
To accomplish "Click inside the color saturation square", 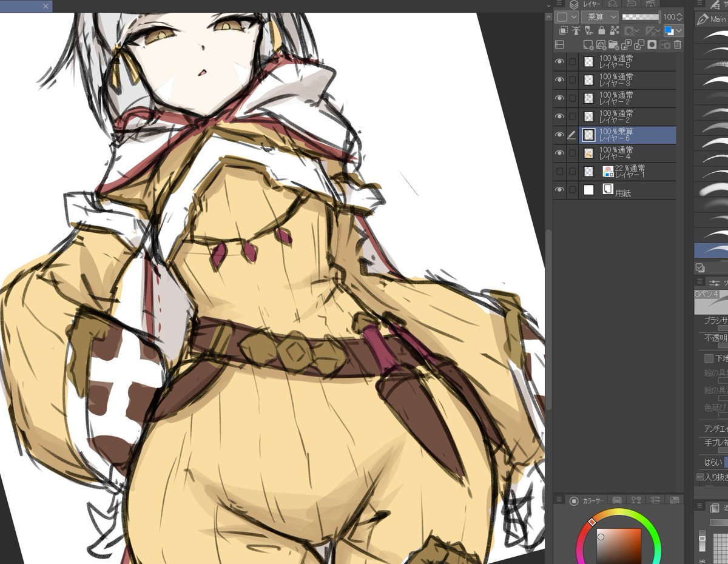I will point(619,546).
